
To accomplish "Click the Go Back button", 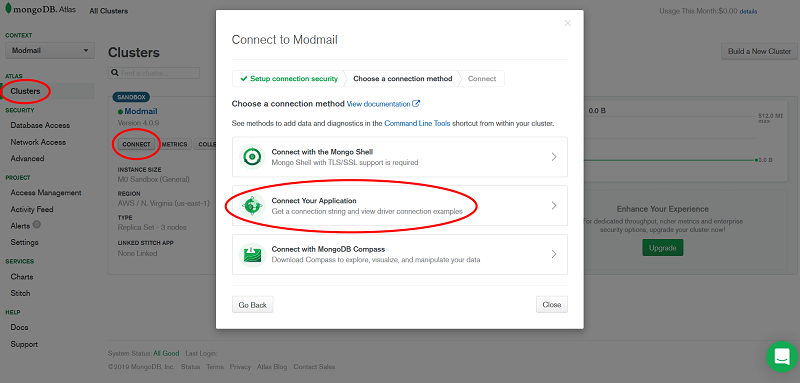I will (x=253, y=304).
